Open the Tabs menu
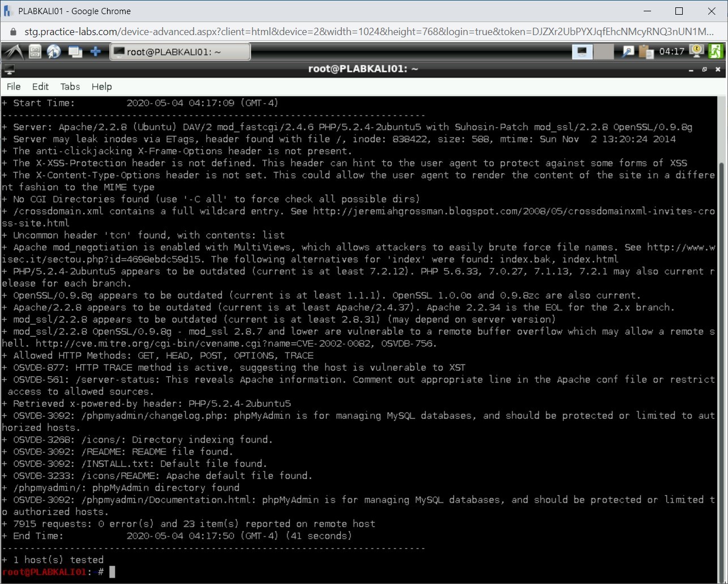Viewport: 728px width, 584px height. pyautogui.click(x=70, y=87)
